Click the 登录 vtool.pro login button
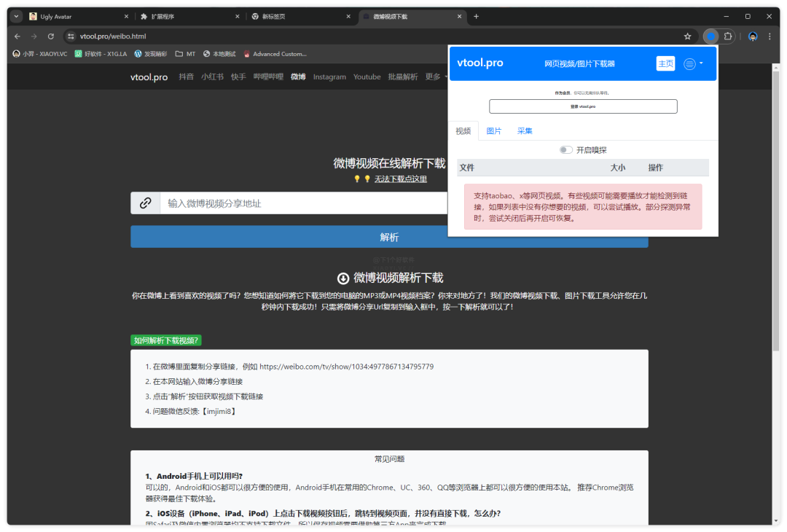The height and width of the screenshot is (532, 787). [x=583, y=106]
